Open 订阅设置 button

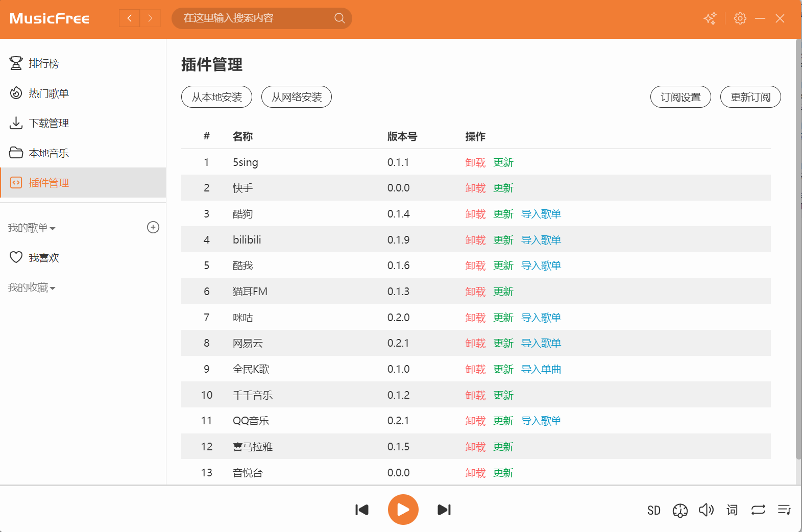[681, 97]
